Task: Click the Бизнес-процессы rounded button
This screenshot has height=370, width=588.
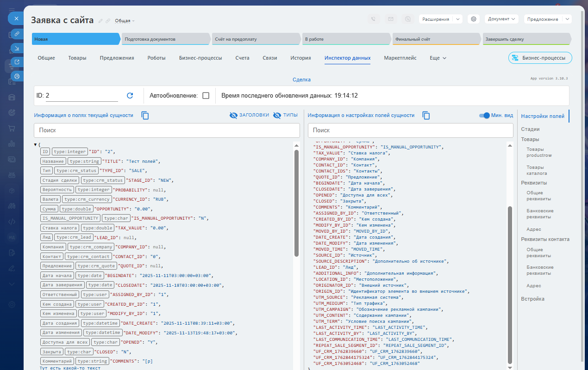Action: coord(540,58)
